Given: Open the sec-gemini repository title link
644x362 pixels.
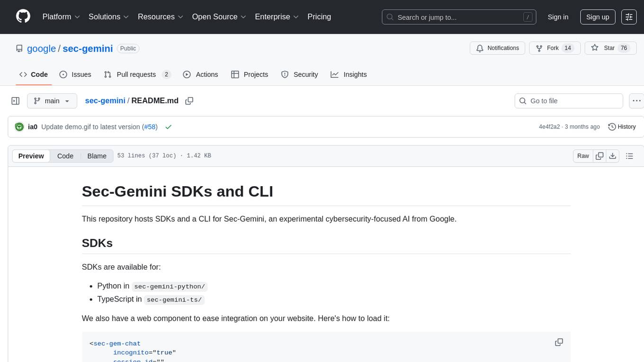Looking at the screenshot, I should click(88, 48).
